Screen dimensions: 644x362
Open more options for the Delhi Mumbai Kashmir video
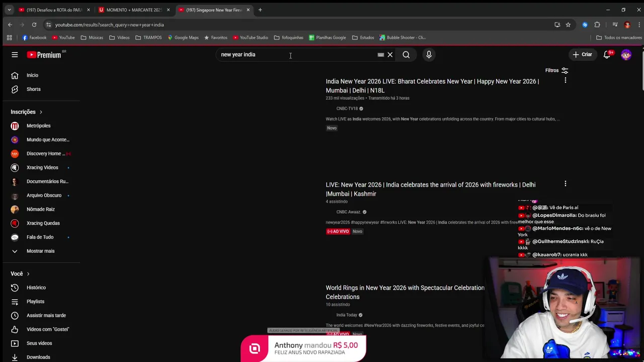565,184
